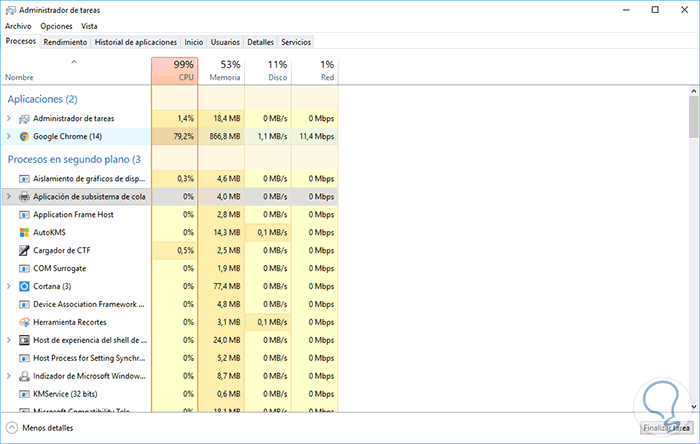
Task: Expand the Cortana process group
Action: click(x=9, y=286)
